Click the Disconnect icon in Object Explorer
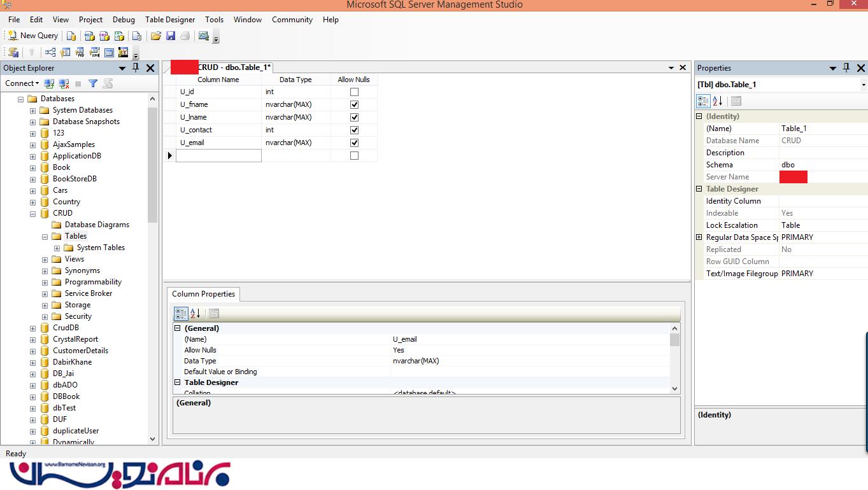The width and height of the screenshot is (868, 490). click(x=64, y=83)
